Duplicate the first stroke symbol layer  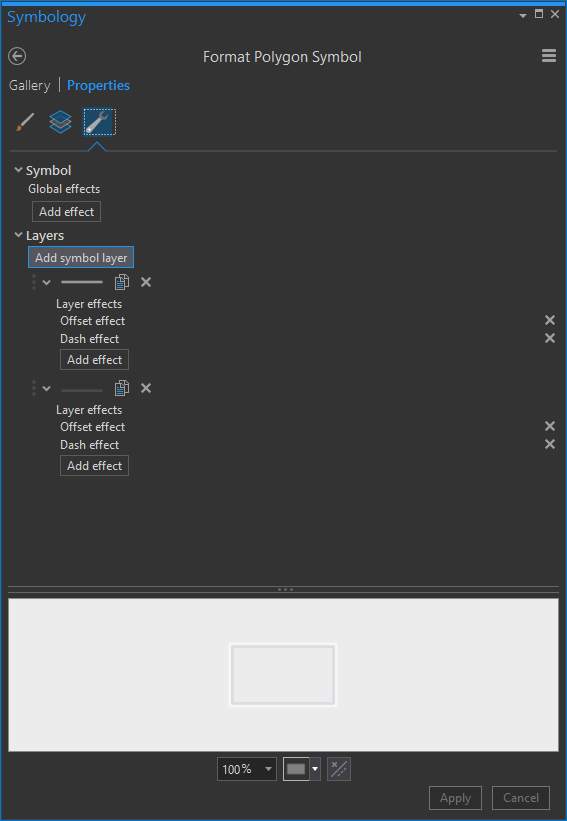pyautogui.click(x=121, y=282)
